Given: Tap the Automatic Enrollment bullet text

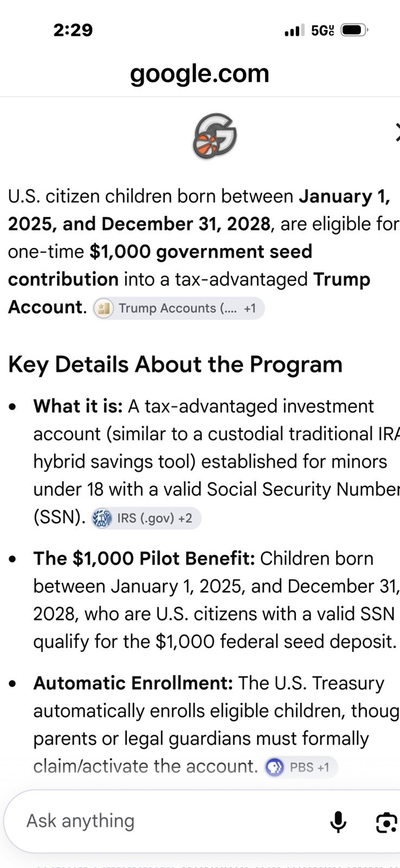Looking at the screenshot, I should (x=216, y=725).
